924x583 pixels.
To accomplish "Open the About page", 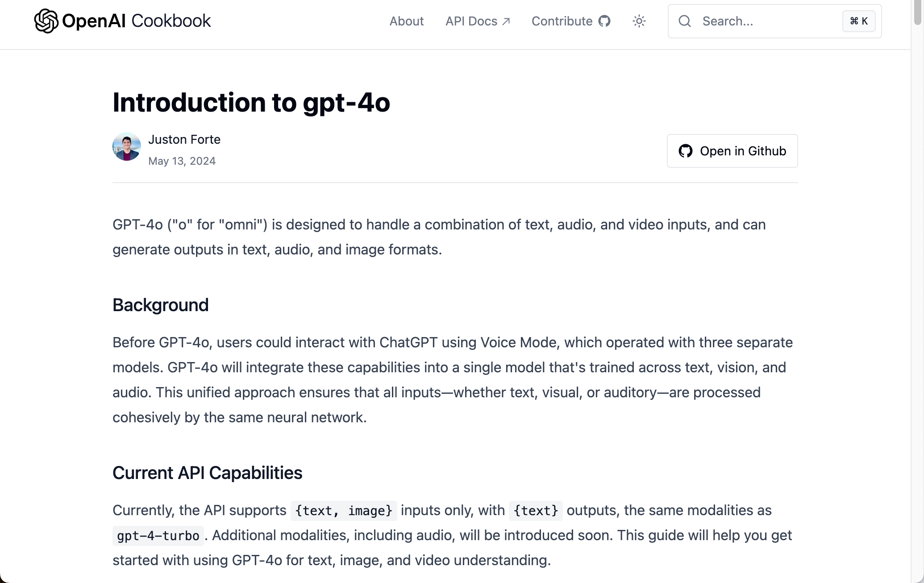I will [406, 21].
